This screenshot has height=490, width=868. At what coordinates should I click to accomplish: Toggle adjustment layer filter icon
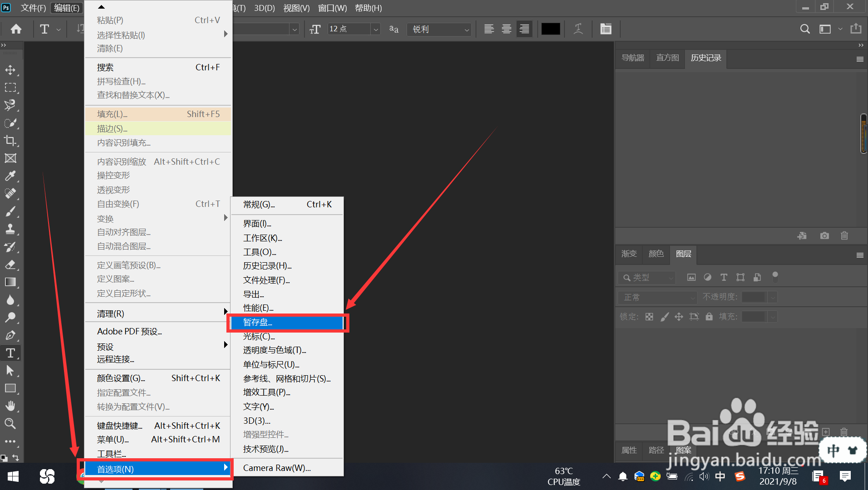tap(707, 277)
